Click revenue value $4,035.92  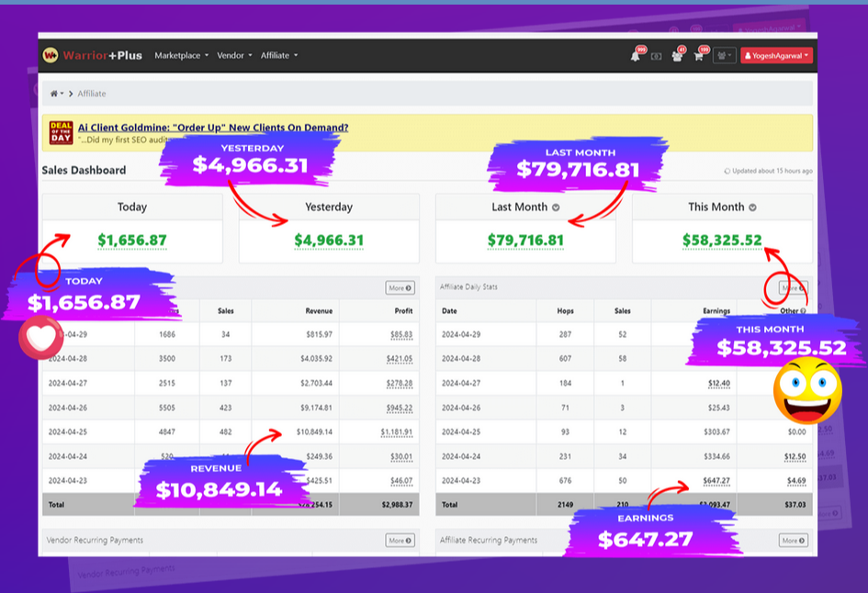[x=317, y=359]
